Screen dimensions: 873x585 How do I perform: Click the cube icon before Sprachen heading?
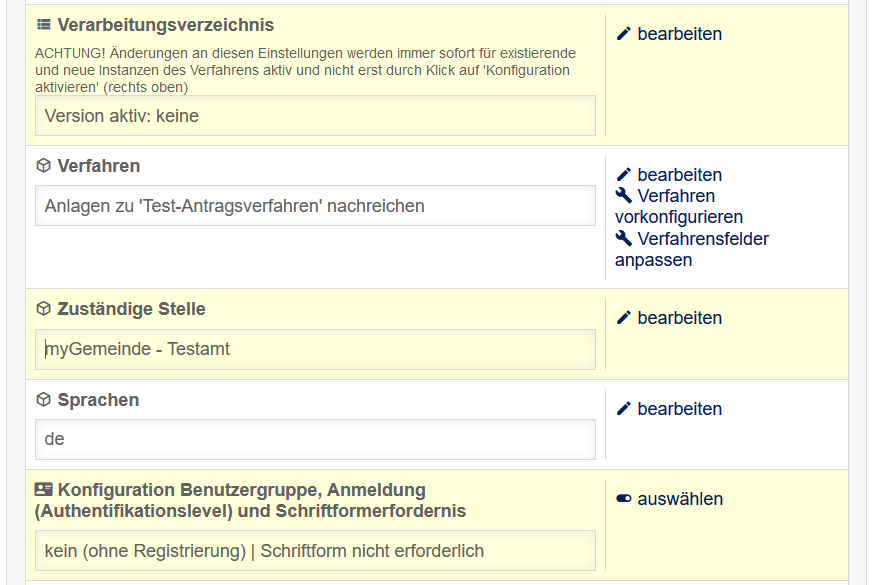click(x=44, y=400)
